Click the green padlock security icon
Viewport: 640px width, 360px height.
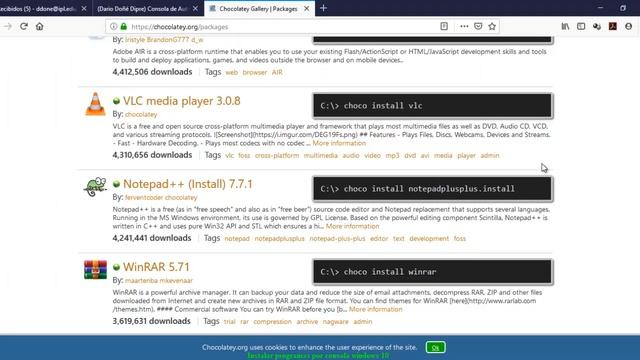point(124,27)
